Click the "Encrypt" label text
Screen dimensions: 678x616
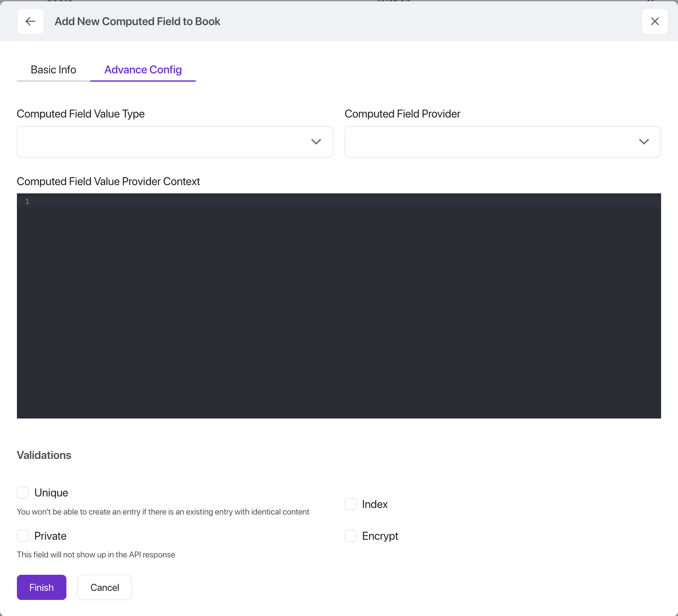point(380,536)
